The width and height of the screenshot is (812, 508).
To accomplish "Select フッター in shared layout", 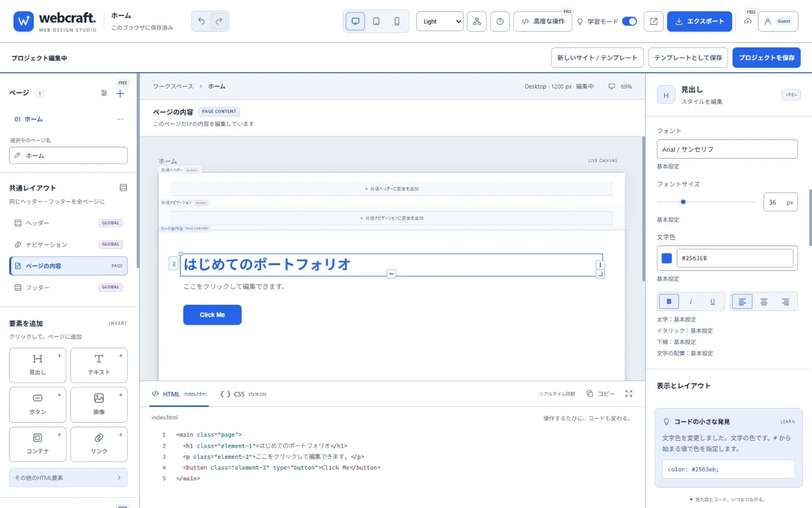I will 68,287.
